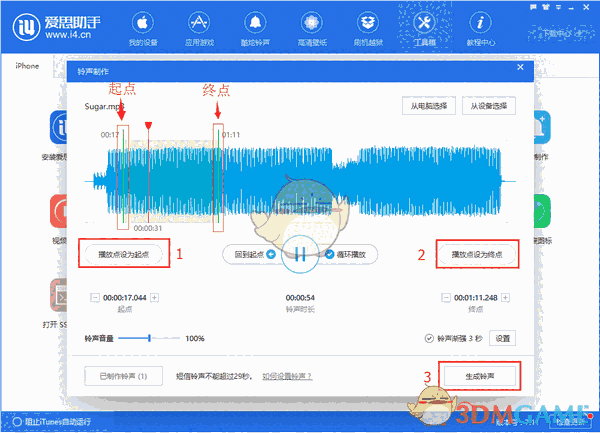Open the ringtones bell tab
The image size is (600, 433).
click(255, 29)
